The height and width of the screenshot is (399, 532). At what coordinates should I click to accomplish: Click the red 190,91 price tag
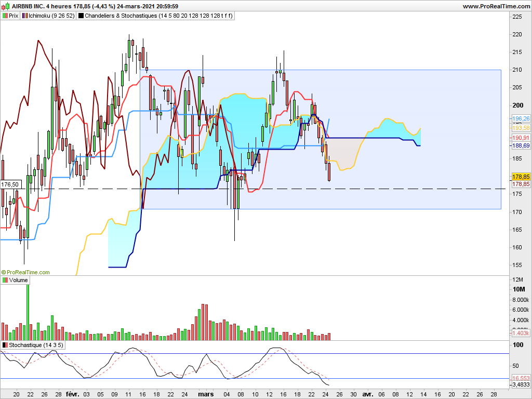coord(521,137)
